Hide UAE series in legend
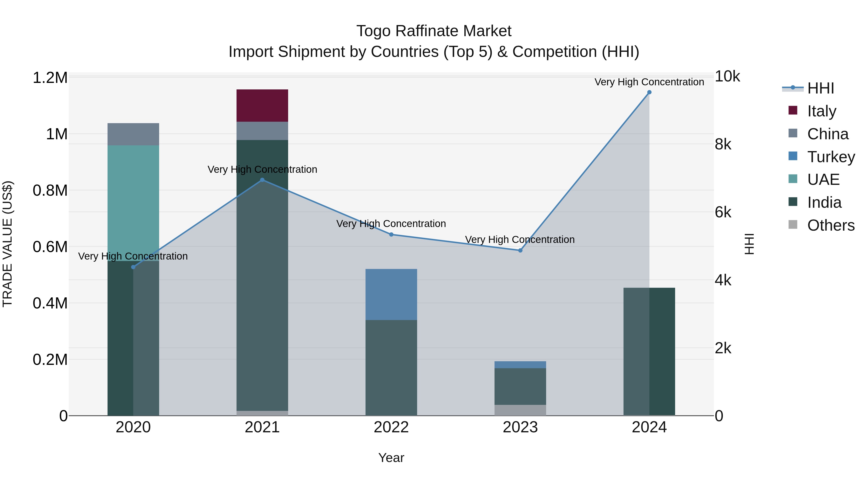The width and height of the screenshot is (868, 488). click(814, 180)
